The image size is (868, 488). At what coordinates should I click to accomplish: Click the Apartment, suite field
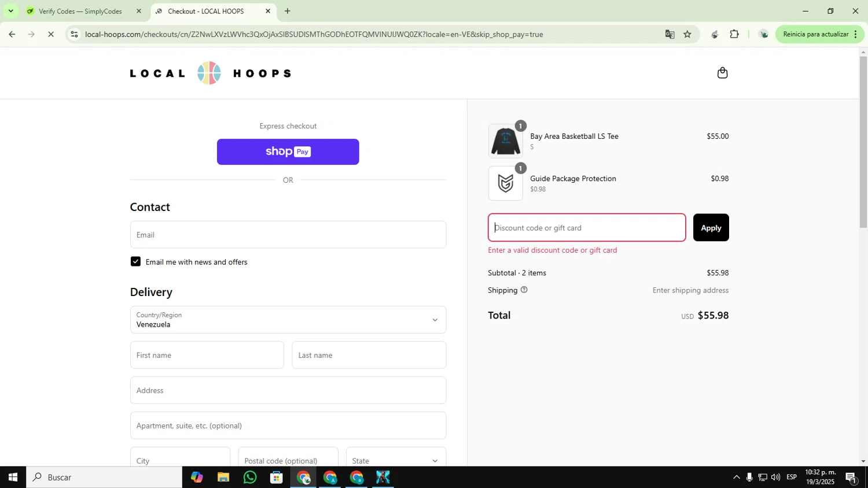[288, 426]
